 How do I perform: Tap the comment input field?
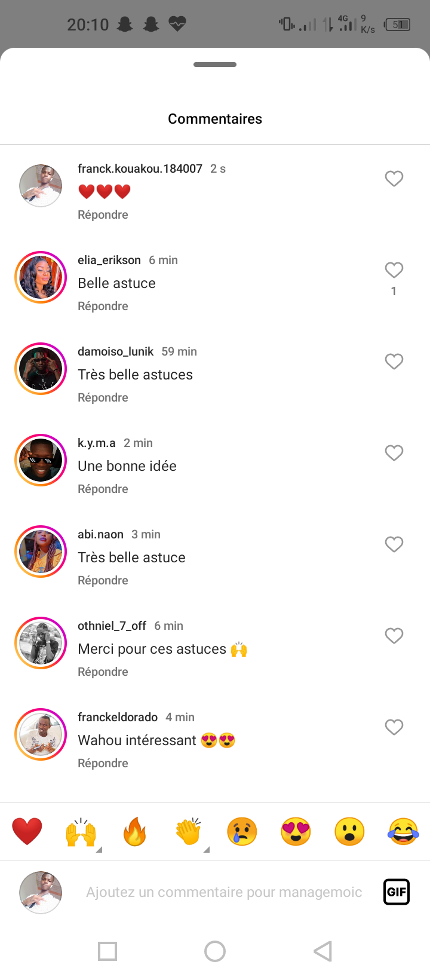tap(224, 892)
